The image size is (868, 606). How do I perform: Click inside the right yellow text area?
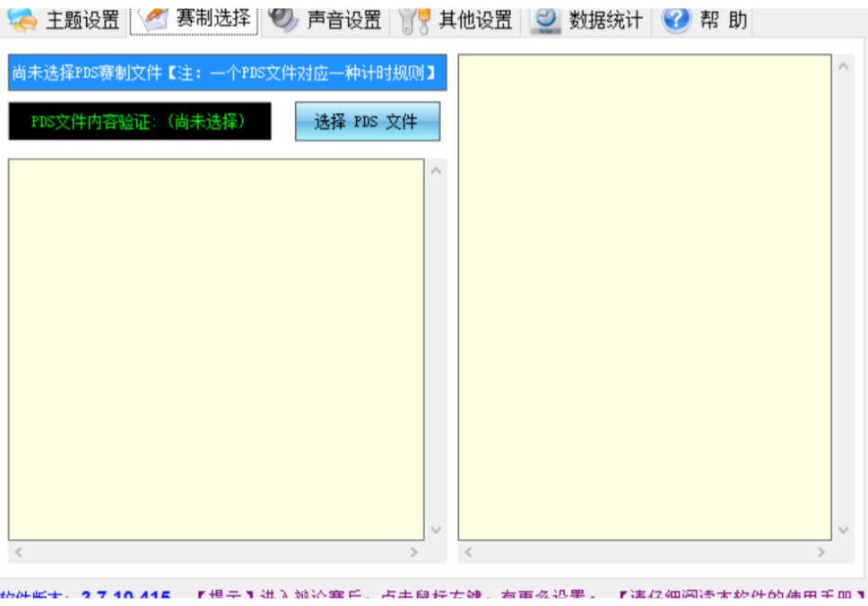(644, 298)
